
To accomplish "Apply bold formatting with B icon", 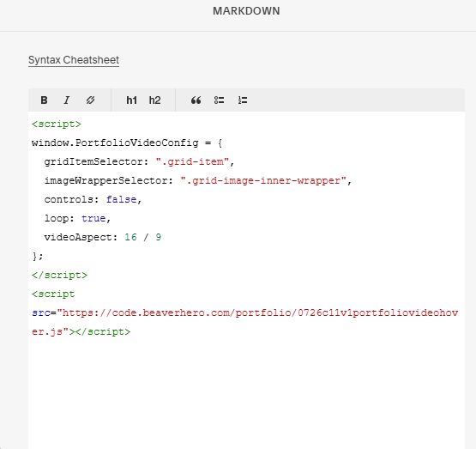I will [44, 100].
